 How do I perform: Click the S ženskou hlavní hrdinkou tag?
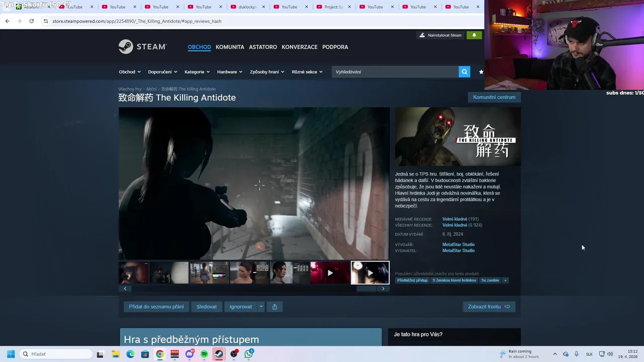(454, 280)
